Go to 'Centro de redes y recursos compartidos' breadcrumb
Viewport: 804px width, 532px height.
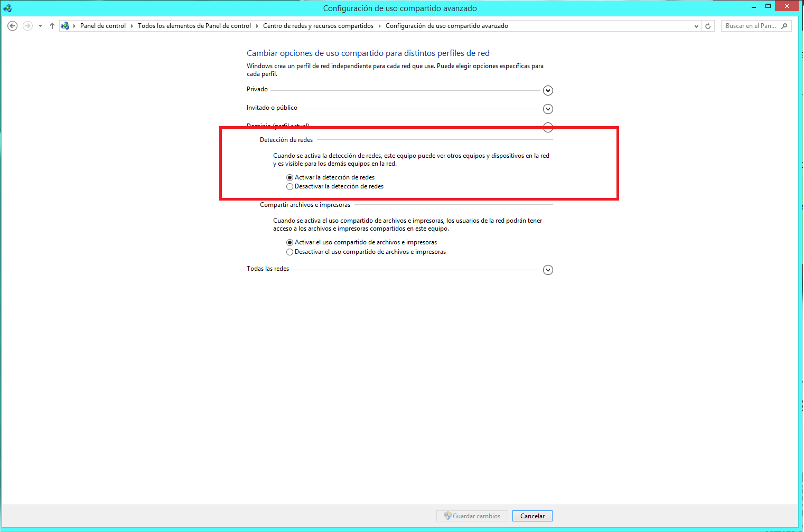click(318, 26)
